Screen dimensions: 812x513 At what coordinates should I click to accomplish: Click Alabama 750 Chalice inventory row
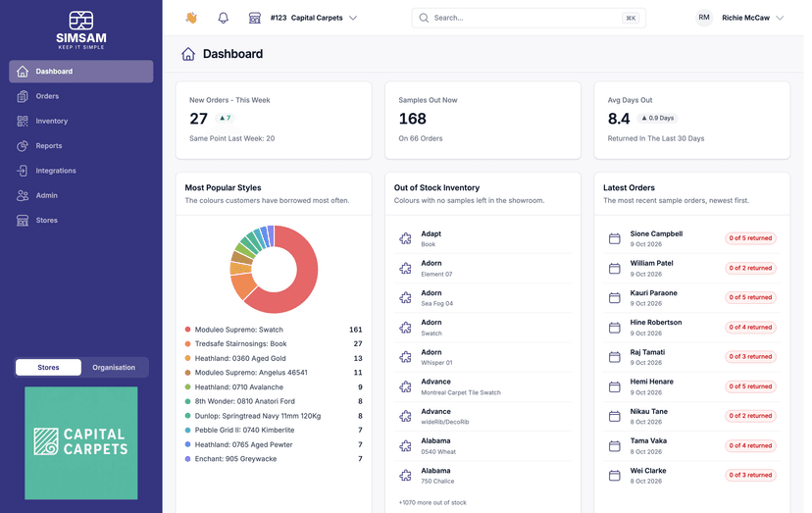[x=482, y=476]
